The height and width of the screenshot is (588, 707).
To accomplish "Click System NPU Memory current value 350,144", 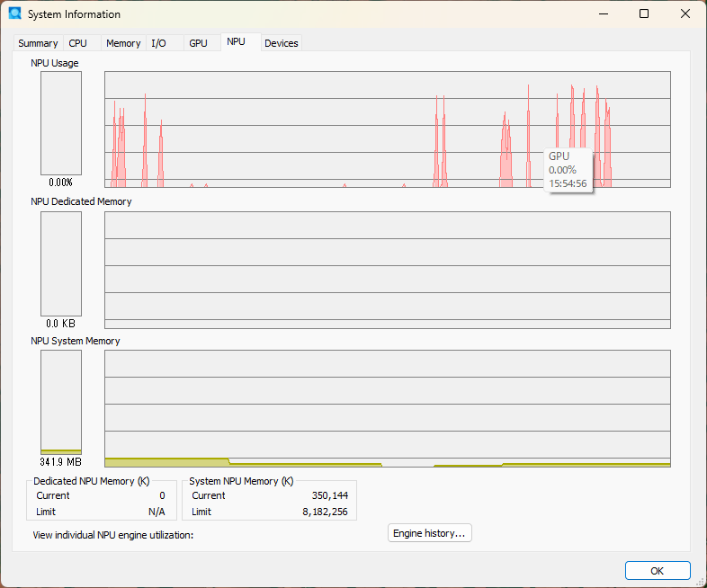I will (329, 495).
